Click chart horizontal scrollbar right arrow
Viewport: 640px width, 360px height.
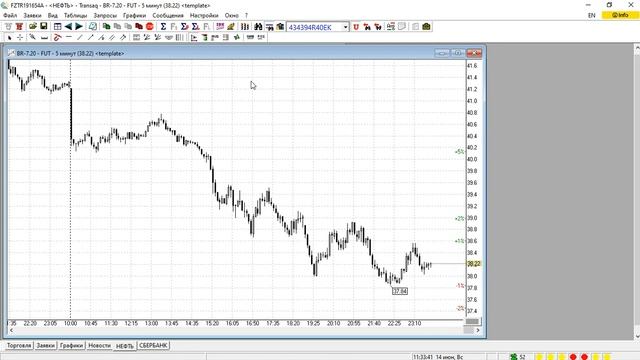coord(478,330)
